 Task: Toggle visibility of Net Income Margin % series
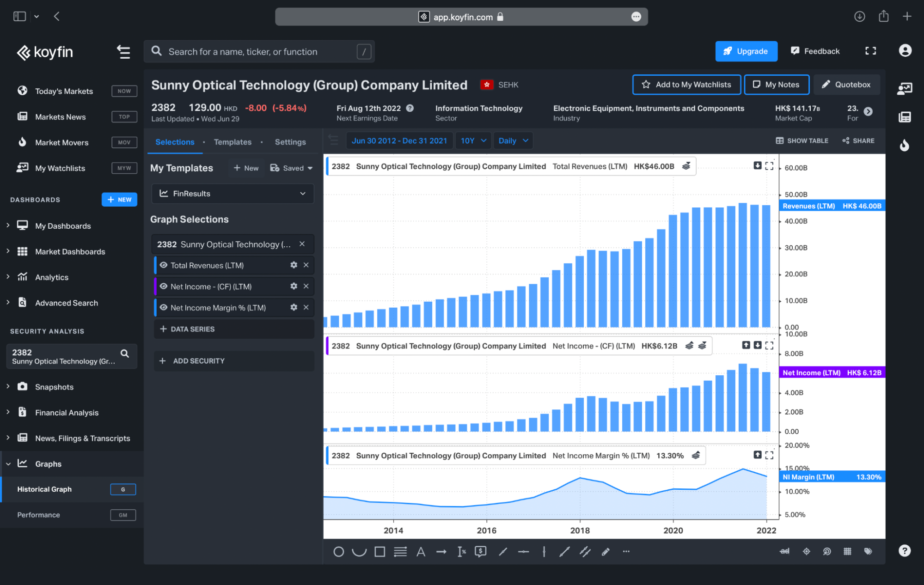click(163, 308)
